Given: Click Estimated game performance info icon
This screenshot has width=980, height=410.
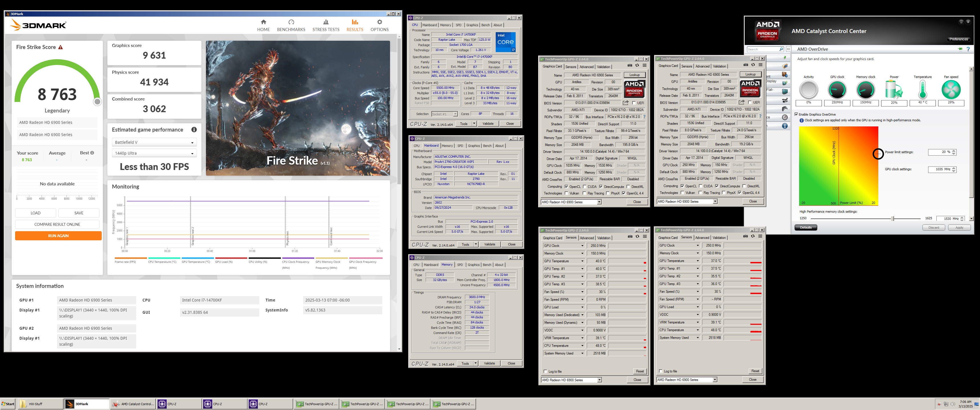Looking at the screenshot, I should click(194, 130).
